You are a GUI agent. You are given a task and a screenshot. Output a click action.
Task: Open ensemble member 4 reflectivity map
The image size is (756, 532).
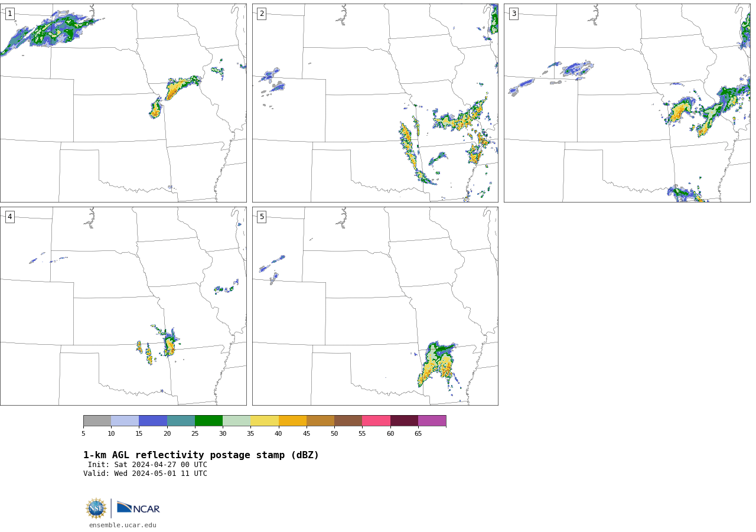pyautogui.click(x=123, y=306)
